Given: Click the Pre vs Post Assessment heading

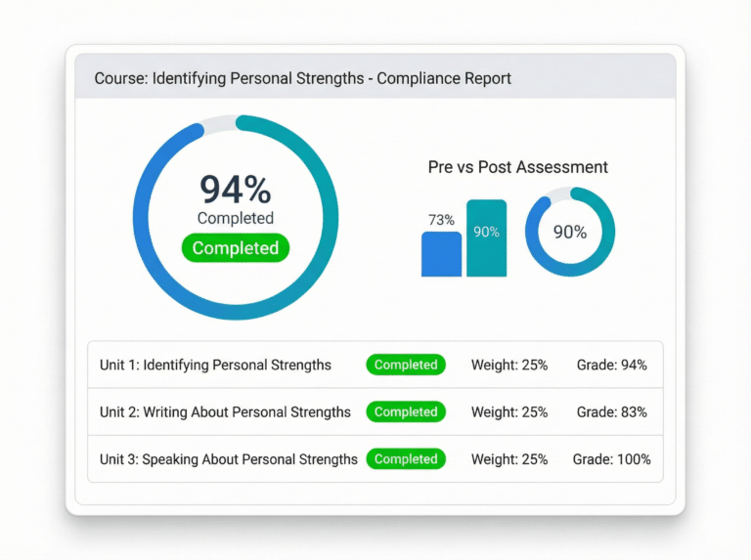Looking at the screenshot, I should [x=517, y=167].
